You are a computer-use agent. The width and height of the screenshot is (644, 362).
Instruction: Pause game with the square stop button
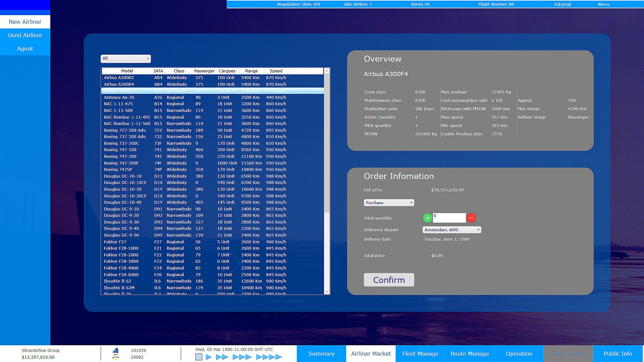(x=199, y=357)
